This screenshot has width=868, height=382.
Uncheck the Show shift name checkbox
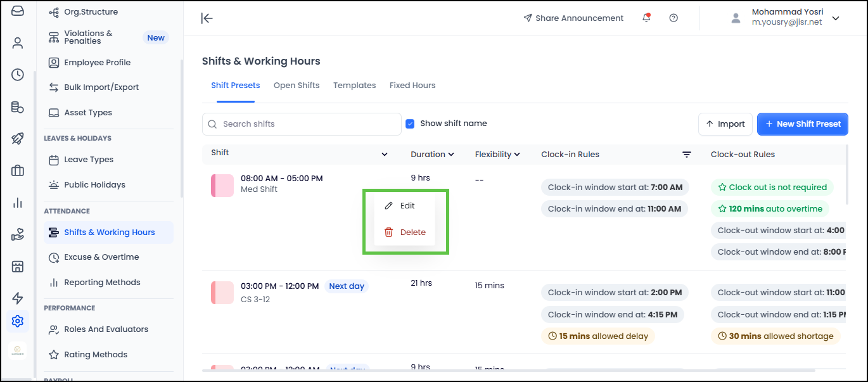pyautogui.click(x=410, y=124)
